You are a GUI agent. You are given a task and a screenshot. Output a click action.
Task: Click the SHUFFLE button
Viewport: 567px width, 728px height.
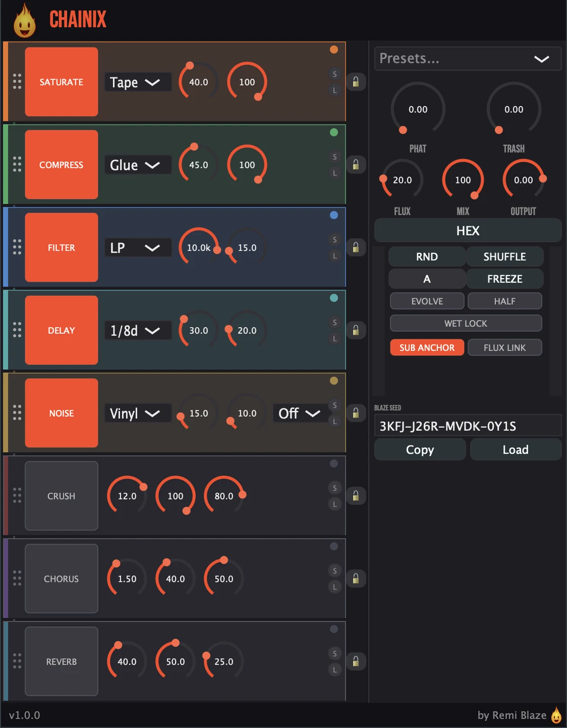(505, 257)
